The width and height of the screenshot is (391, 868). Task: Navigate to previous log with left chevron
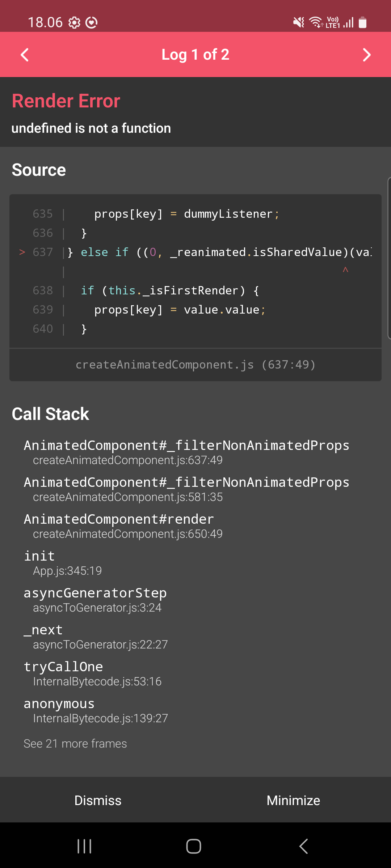(24, 55)
